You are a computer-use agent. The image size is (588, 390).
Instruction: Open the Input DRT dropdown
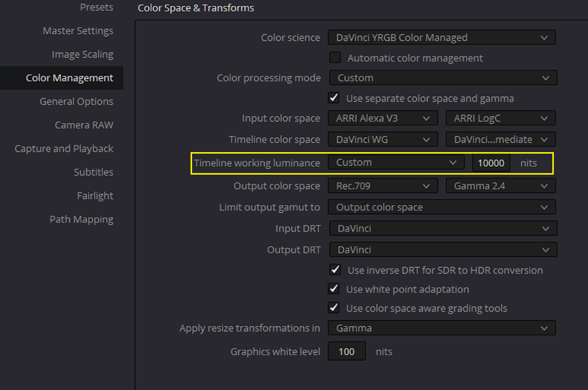tap(443, 228)
